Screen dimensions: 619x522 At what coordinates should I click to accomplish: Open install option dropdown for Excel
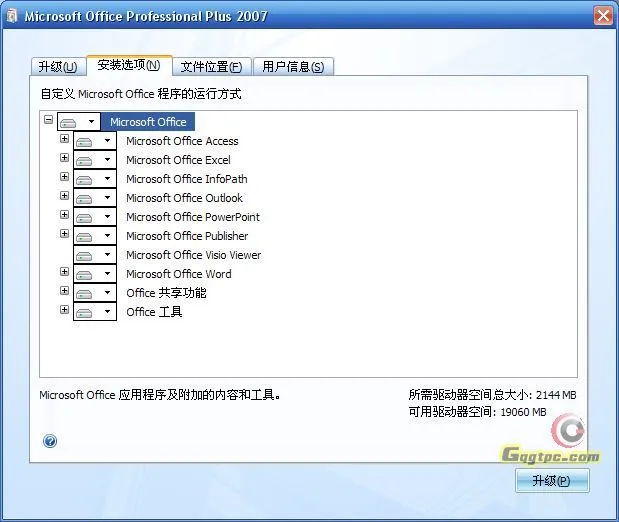click(x=95, y=160)
